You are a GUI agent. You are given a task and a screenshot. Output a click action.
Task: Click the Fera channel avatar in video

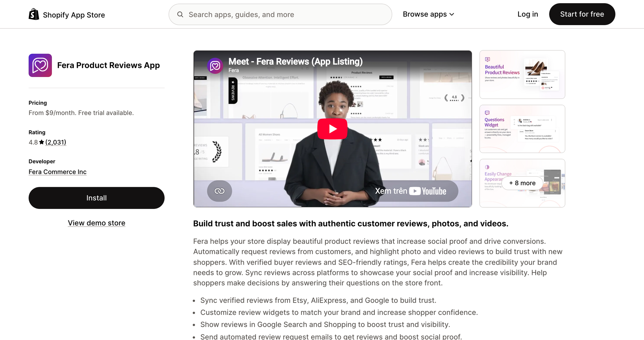[215, 66]
